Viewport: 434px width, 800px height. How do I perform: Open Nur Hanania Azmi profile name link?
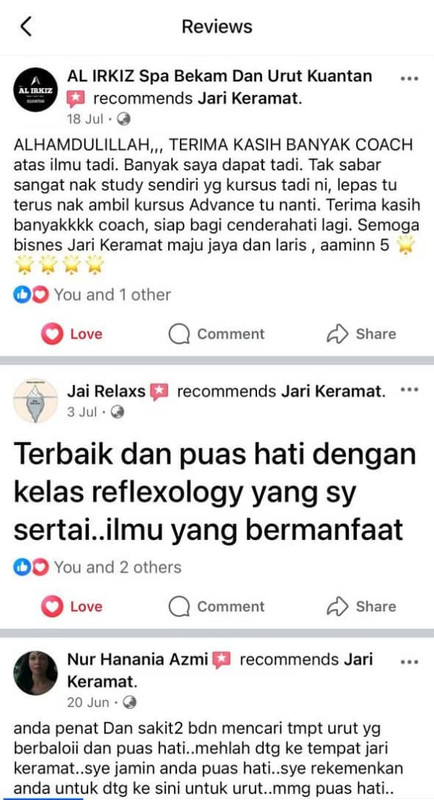point(138,659)
